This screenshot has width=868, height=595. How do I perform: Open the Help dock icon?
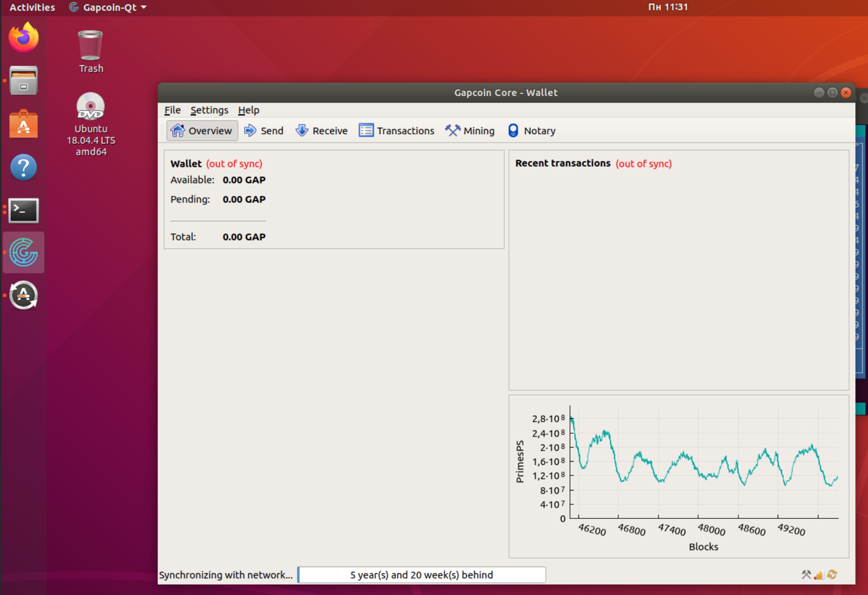click(x=23, y=167)
